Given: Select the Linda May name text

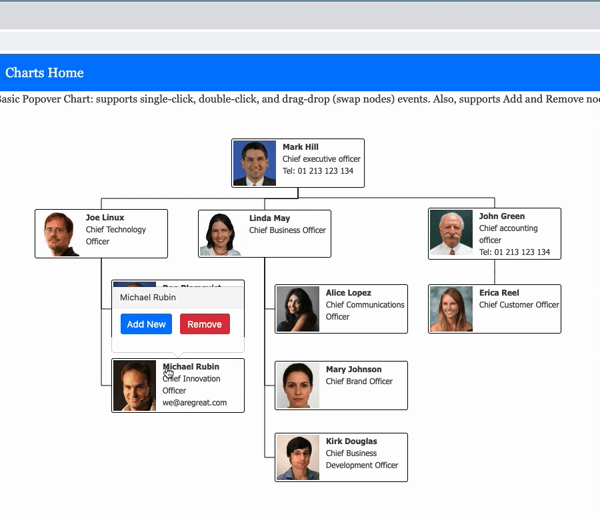Looking at the screenshot, I should pos(269,218).
